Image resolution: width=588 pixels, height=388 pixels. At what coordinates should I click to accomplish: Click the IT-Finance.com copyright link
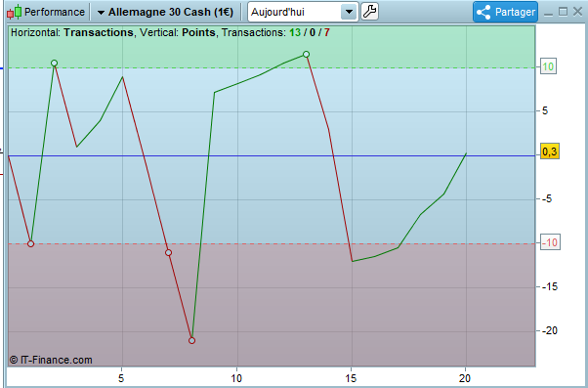tap(51, 360)
